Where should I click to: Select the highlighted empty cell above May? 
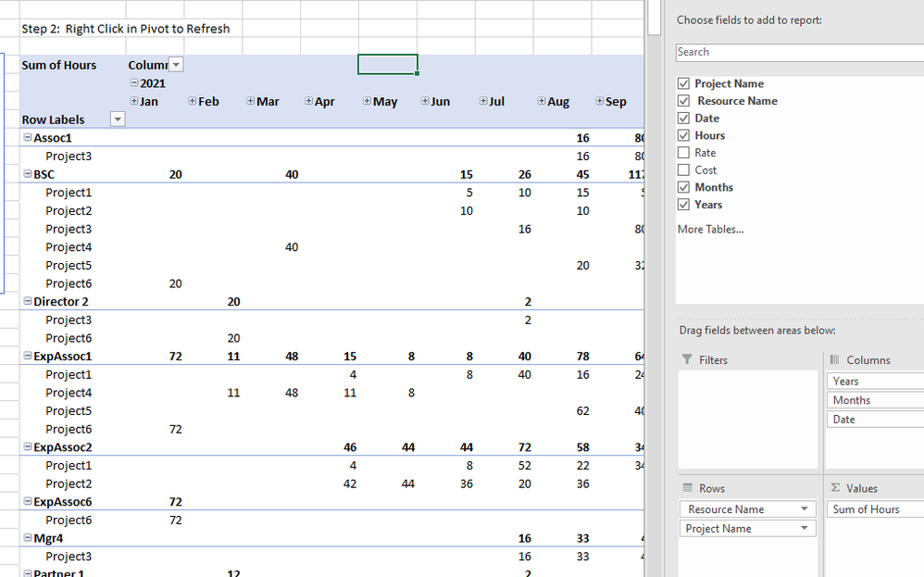pos(388,65)
